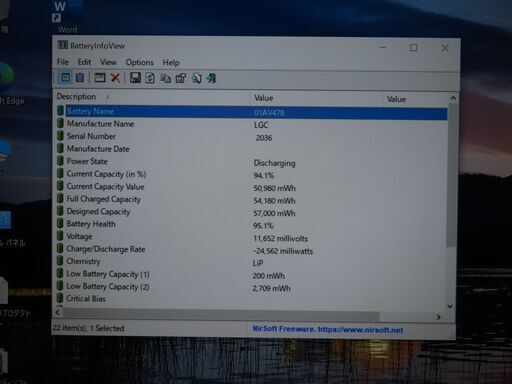This screenshot has height=384, width=512.
Task: Click the vertical scrollbar up arrow
Action: pyautogui.click(x=453, y=98)
